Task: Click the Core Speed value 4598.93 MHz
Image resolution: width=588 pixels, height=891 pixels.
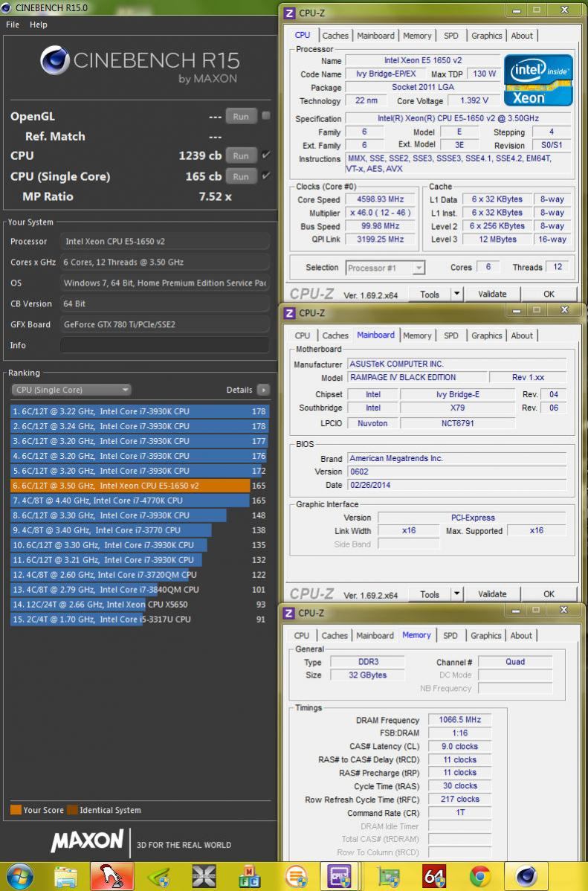Action: tap(380, 199)
